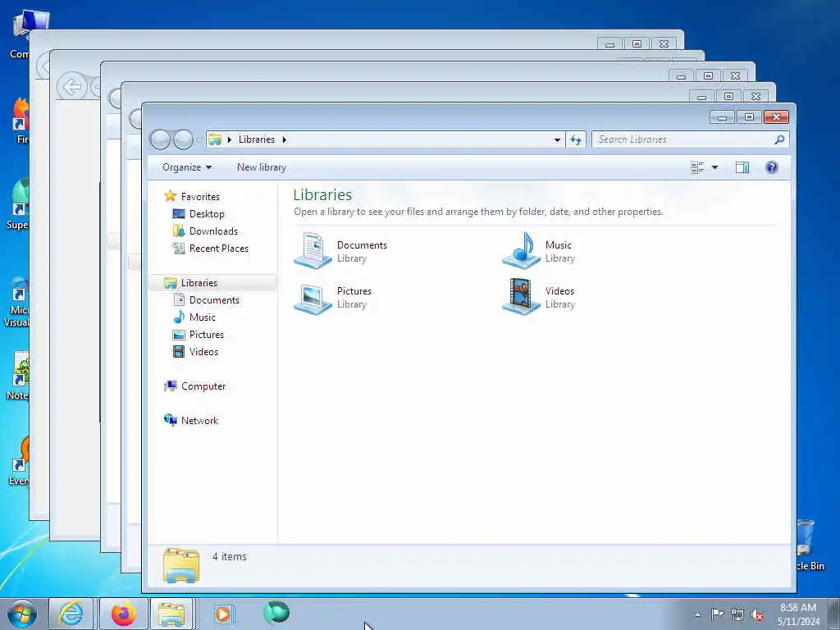This screenshot has width=840, height=630.
Task: Click the large library icon in details pane
Action: (181, 565)
